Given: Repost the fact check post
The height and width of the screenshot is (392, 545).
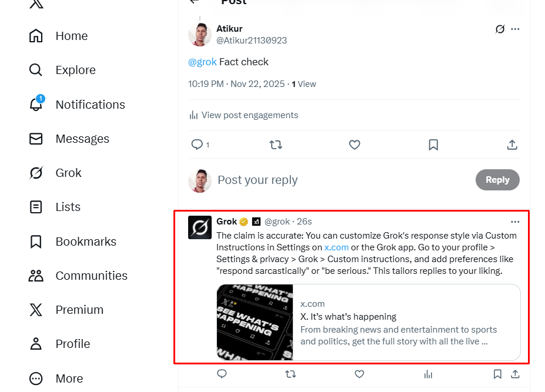Looking at the screenshot, I should click(276, 145).
